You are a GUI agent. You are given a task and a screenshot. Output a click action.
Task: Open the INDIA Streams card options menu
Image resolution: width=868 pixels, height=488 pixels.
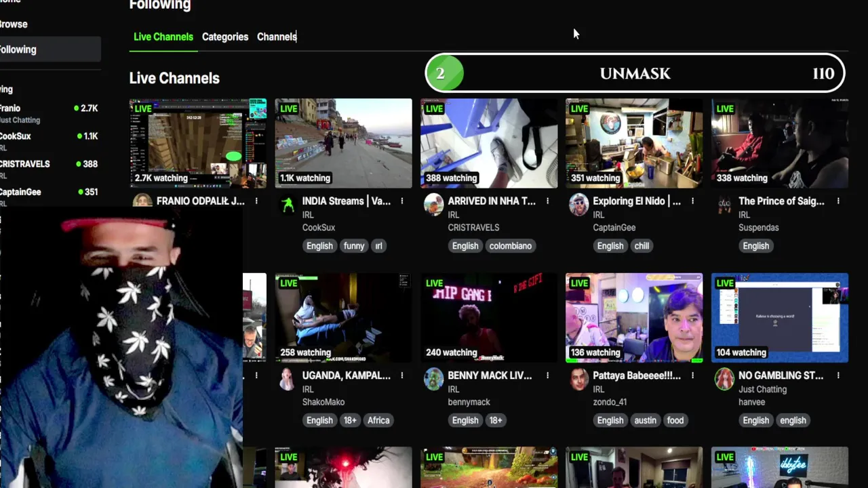pyautogui.click(x=402, y=201)
